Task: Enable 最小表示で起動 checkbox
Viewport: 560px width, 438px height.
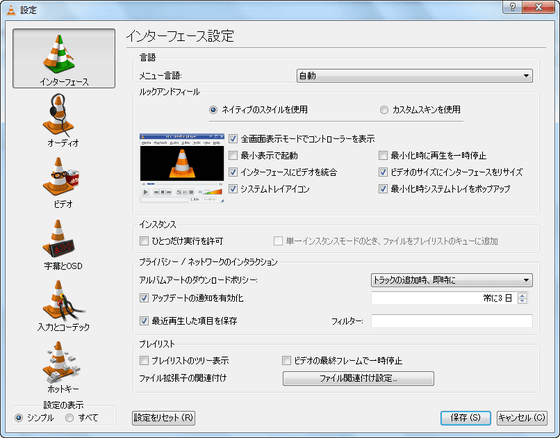Action: (233, 155)
